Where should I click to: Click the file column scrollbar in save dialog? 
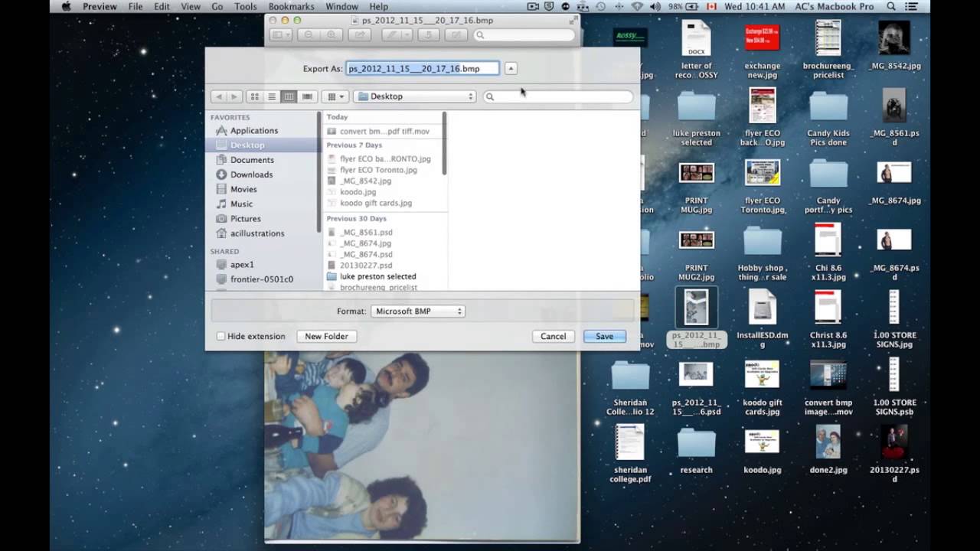pos(444,143)
